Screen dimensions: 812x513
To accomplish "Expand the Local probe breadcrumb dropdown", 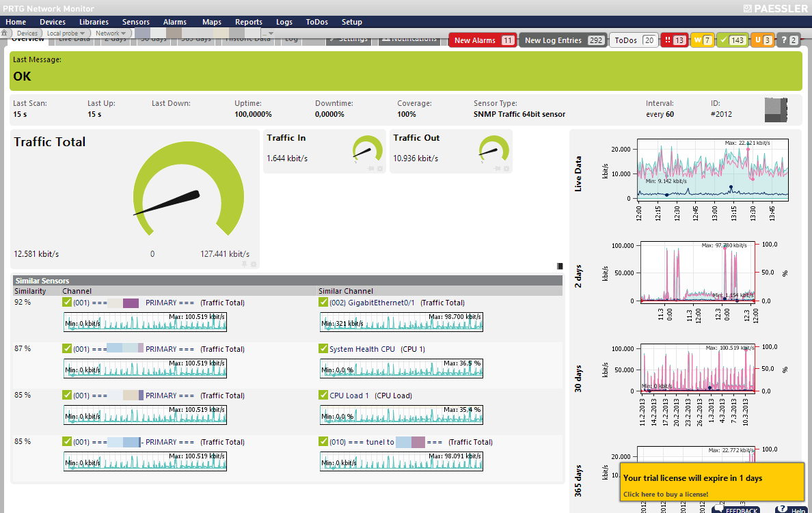I will [82, 33].
